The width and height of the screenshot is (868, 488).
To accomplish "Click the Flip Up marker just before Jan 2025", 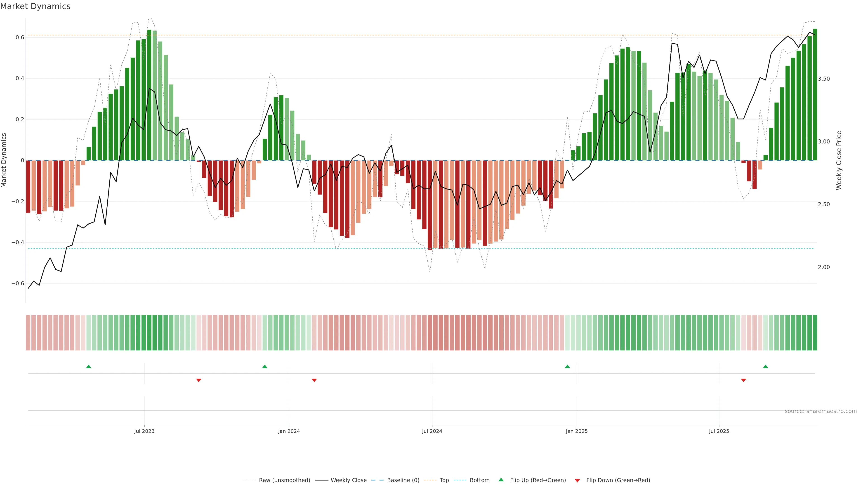I will (567, 366).
